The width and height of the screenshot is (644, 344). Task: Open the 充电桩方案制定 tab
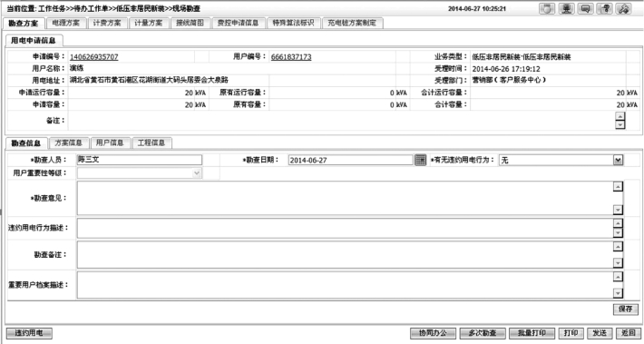[x=352, y=23]
